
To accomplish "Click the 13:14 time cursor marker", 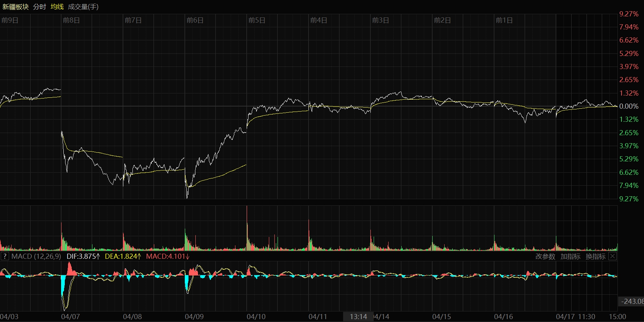I will [x=358, y=317].
